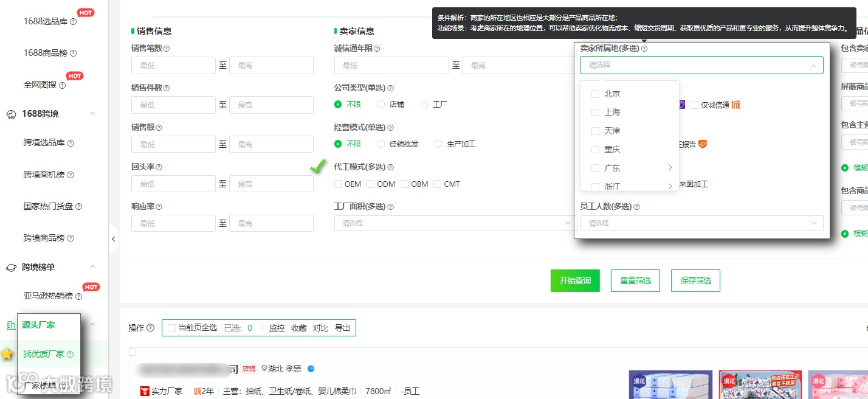Check 天津 in the region list

[595, 131]
